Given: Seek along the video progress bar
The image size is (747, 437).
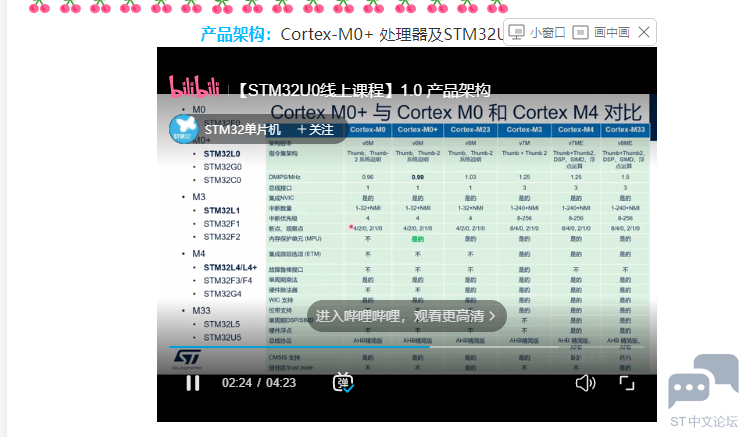Looking at the screenshot, I should (407, 347).
